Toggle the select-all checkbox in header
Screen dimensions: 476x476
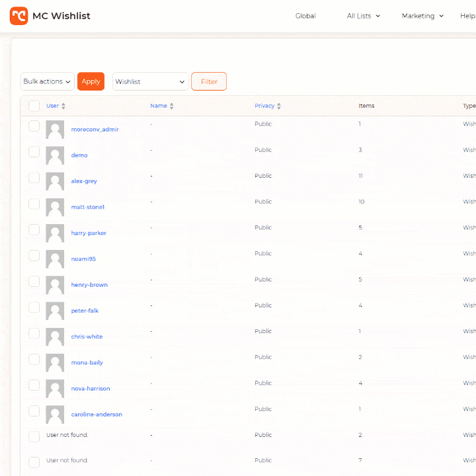tap(34, 106)
